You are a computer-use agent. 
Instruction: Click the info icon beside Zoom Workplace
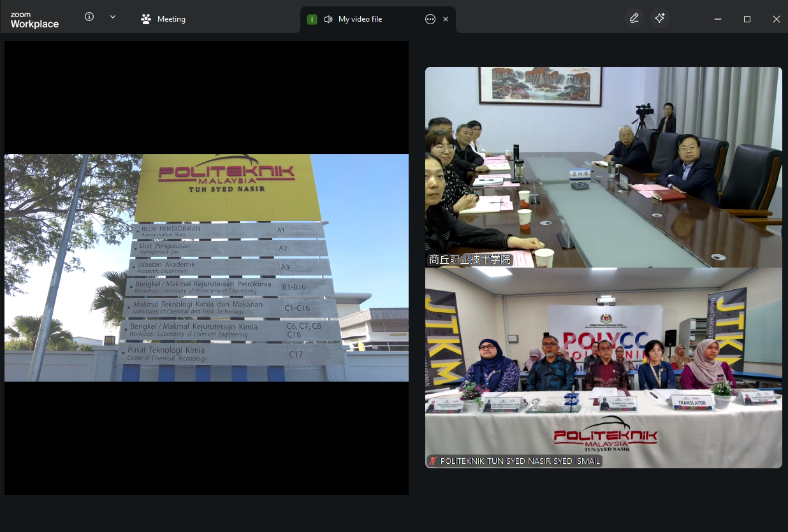[x=89, y=17]
